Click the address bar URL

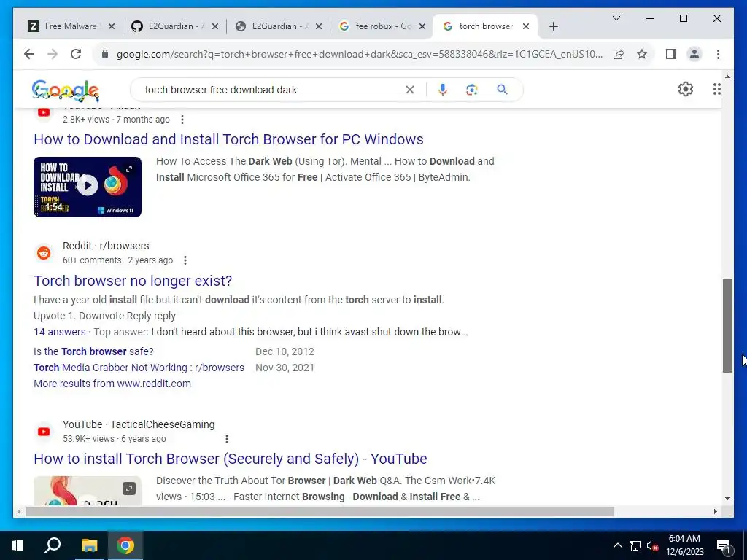click(x=359, y=54)
